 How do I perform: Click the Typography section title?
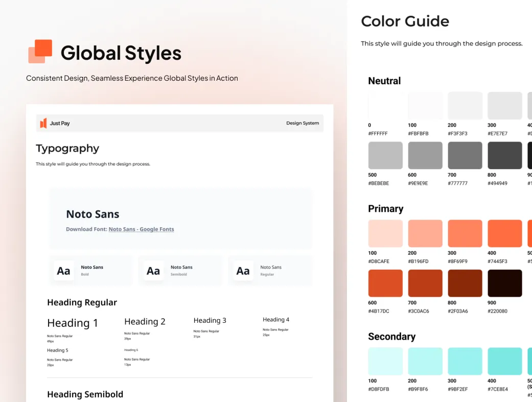(67, 149)
